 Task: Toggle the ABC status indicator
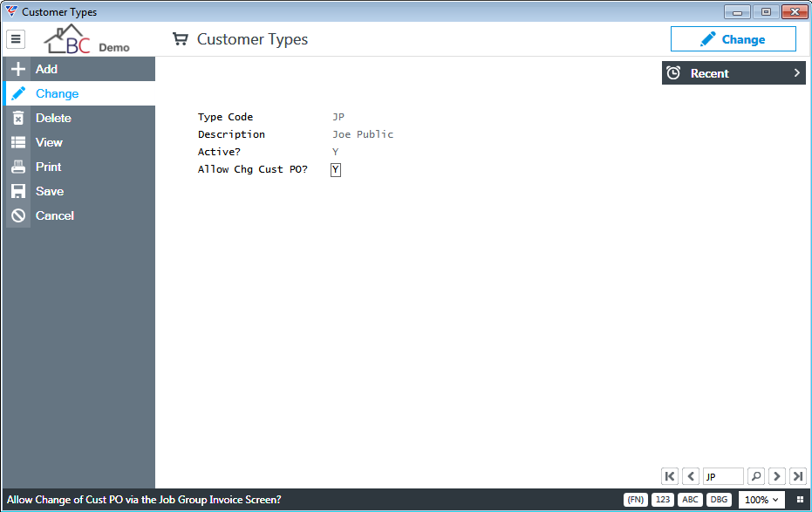pos(690,500)
